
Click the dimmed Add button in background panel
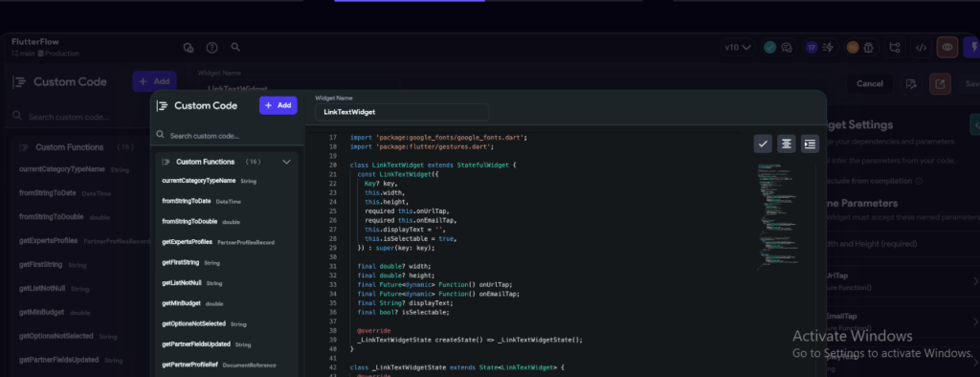point(154,81)
